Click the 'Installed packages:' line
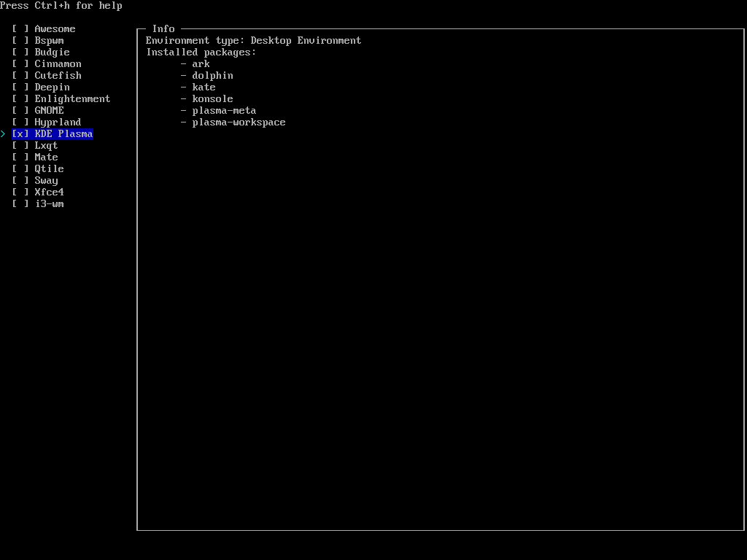This screenshot has width=747, height=560. click(201, 52)
